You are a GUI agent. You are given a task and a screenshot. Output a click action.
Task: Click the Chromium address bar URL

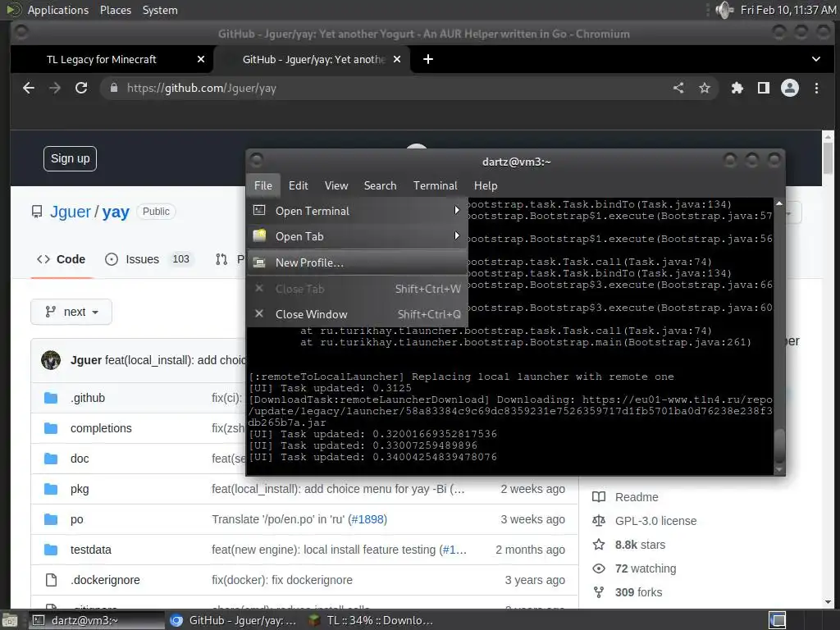[202, 88]
